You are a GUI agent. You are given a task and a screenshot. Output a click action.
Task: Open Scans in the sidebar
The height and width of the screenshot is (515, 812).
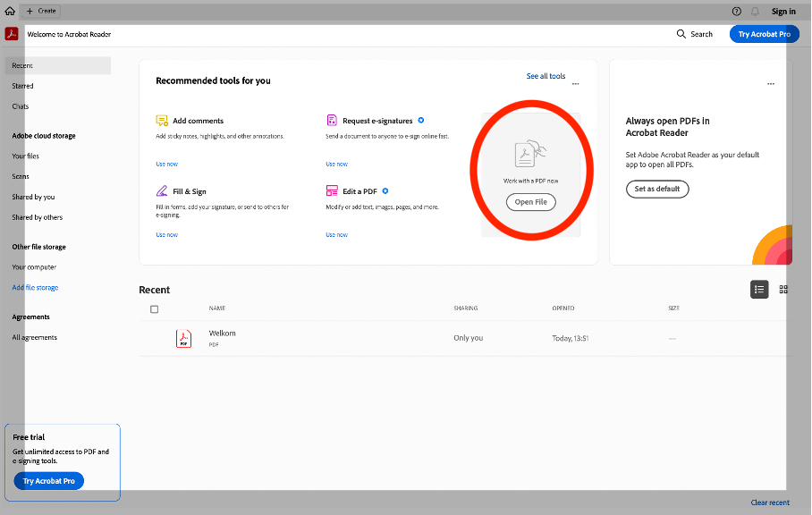[21, 176]
